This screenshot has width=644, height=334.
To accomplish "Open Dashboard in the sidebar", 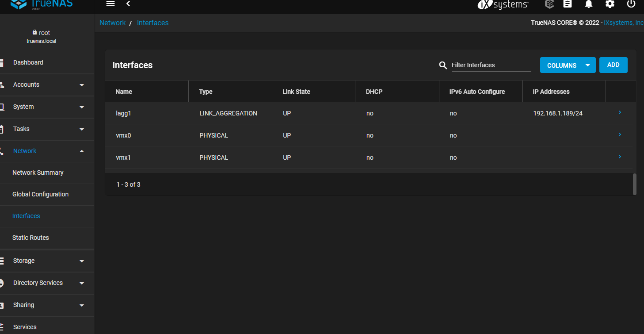I will 28,62.
